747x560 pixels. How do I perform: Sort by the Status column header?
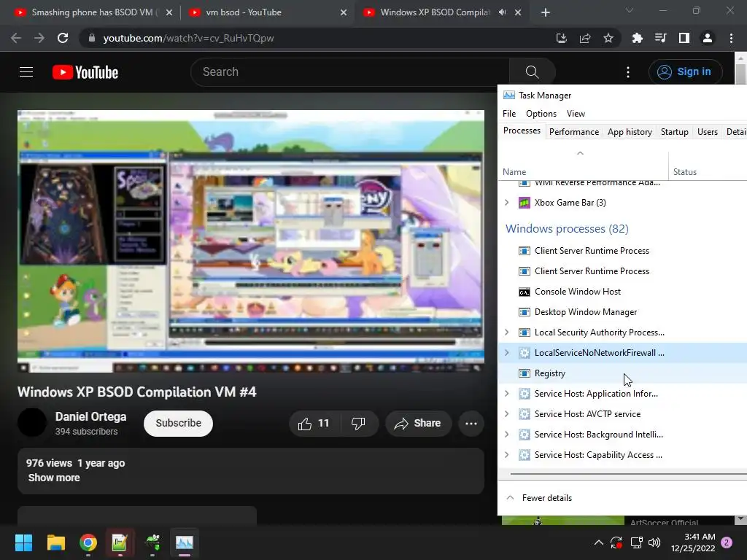pos(708,165)
